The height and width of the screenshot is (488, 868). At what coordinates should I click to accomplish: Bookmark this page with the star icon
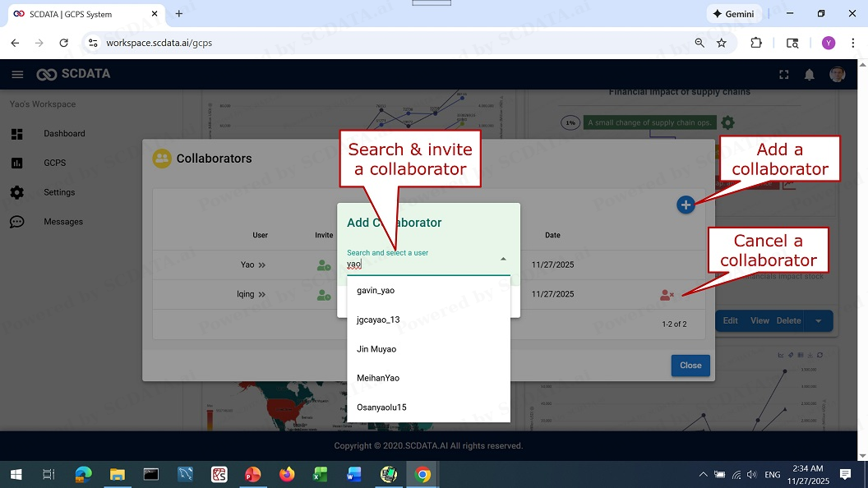coord(722,43)
